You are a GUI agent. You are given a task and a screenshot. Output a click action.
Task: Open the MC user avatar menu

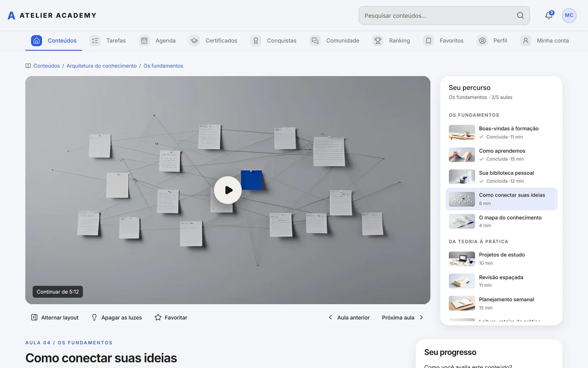click(x=569, y=15)
